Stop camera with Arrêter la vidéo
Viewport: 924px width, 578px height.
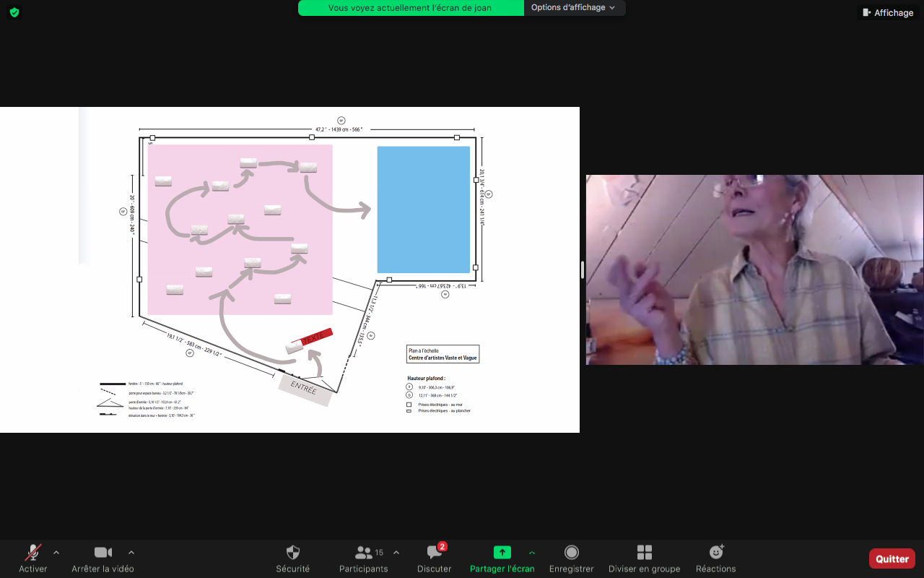coord(103,558)
